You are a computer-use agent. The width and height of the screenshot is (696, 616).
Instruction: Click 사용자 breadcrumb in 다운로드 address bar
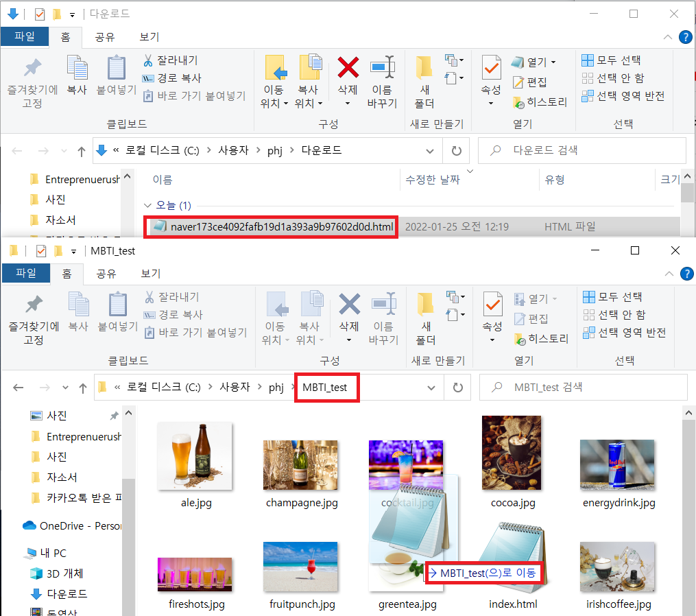233,150
